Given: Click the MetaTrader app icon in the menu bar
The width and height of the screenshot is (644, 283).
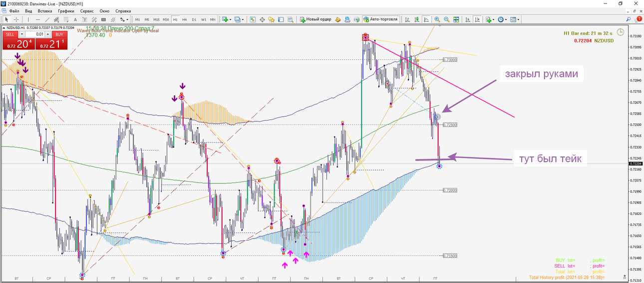Looking at the screenshot, I should click(4, 10).
